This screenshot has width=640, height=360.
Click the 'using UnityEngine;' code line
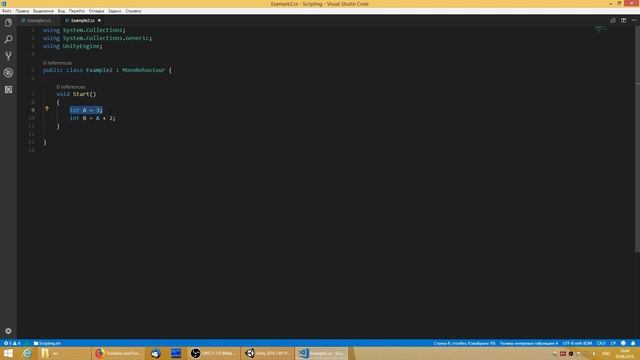coord(73,46)
